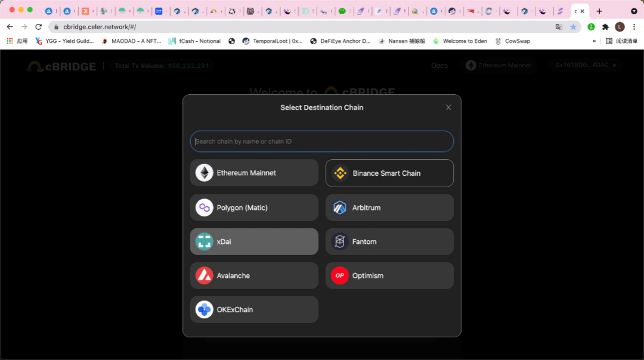
Task: Pick Avalanche from the chain list
Action: coord(254,275)
